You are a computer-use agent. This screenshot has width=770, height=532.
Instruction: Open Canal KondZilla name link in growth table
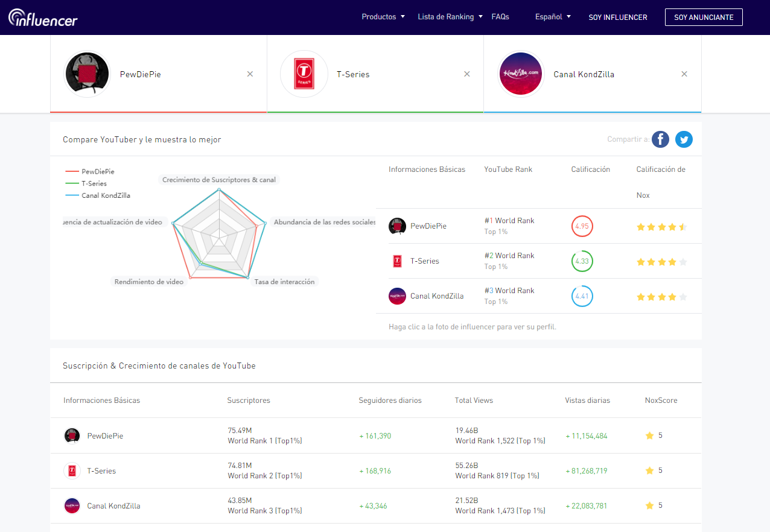(113, 506)
